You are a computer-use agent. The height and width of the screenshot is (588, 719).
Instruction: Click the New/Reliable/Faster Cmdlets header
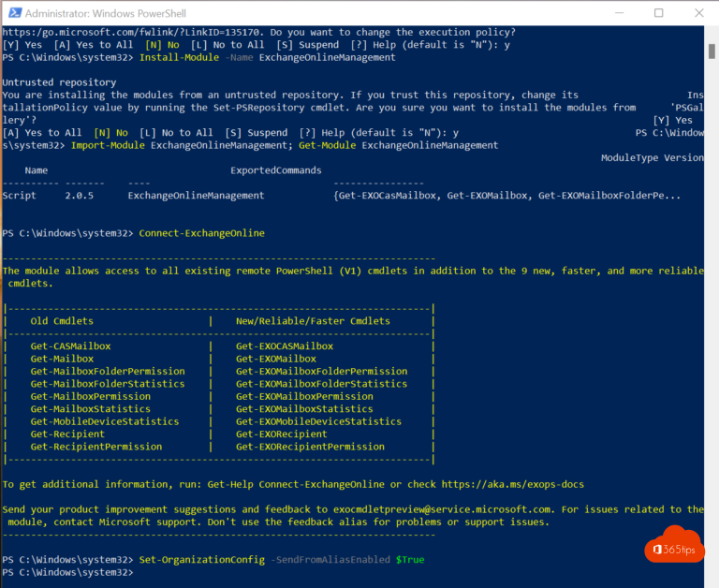point(313,320)
